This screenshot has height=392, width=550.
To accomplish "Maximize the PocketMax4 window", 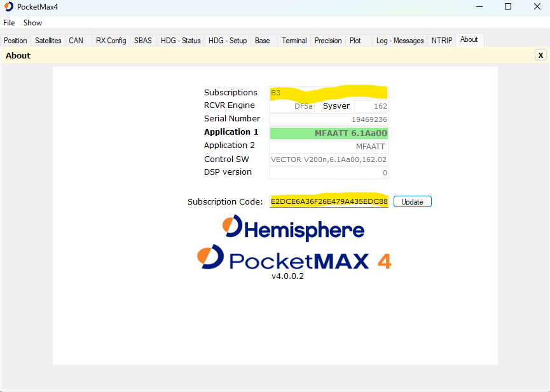I will 507,6.
